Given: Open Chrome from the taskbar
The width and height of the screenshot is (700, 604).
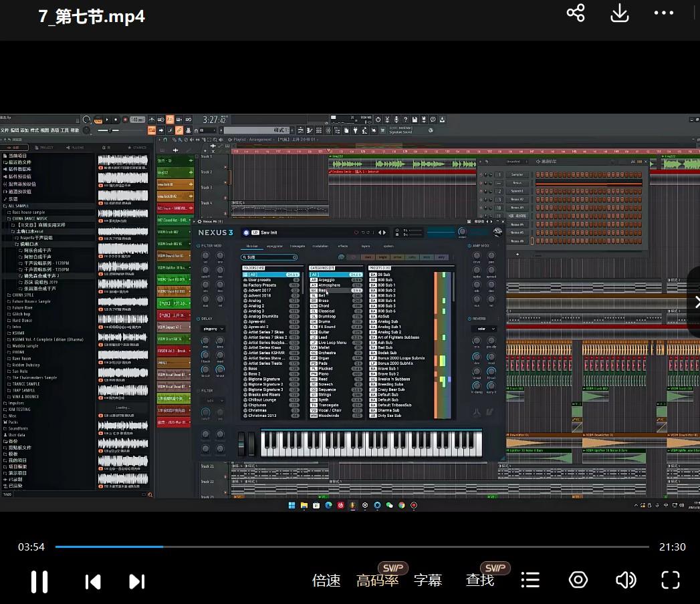Looking at the screenshot, I should tap(402, 505).
